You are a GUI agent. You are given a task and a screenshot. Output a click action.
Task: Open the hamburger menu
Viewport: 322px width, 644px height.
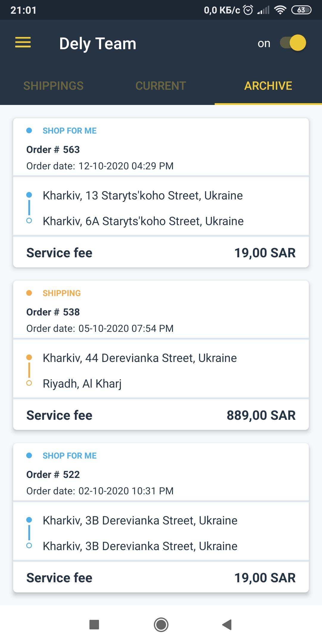tap(23, 42)
